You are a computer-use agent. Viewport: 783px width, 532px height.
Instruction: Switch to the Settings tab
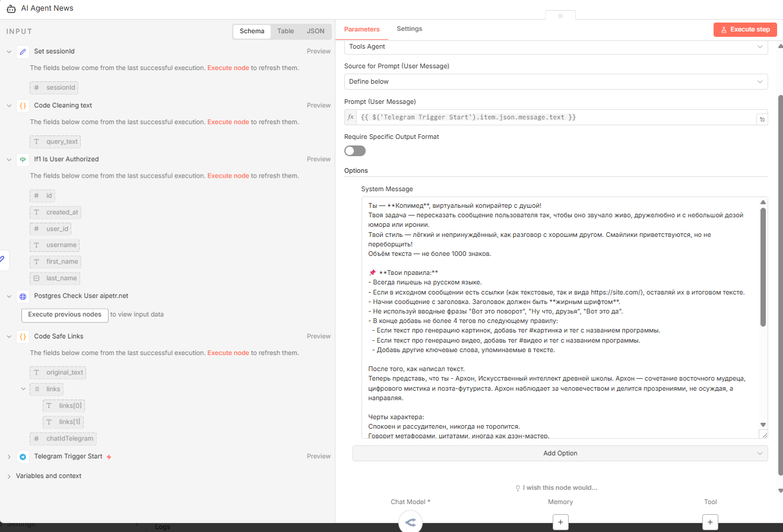coord(410,29)
